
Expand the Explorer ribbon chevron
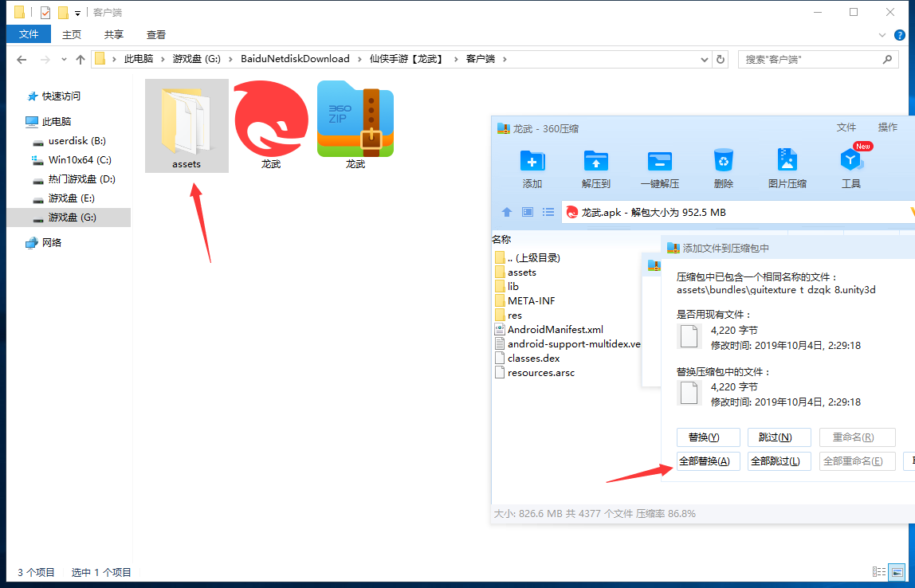(x=882, y=35)
